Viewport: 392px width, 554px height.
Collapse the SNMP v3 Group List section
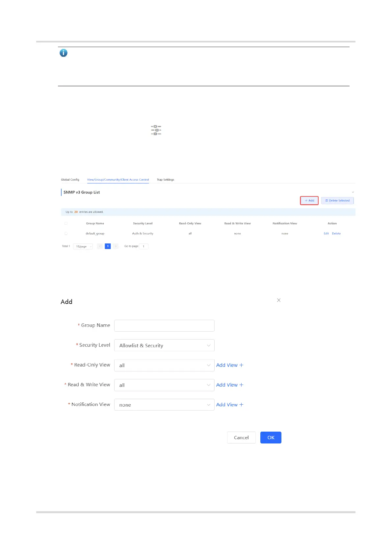click(x=353, y=192)
